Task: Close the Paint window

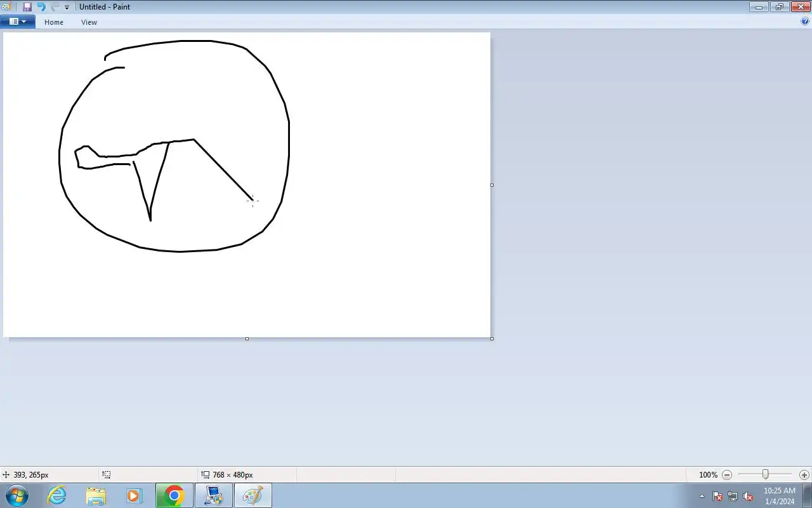Action: click(x=801, y=7)
